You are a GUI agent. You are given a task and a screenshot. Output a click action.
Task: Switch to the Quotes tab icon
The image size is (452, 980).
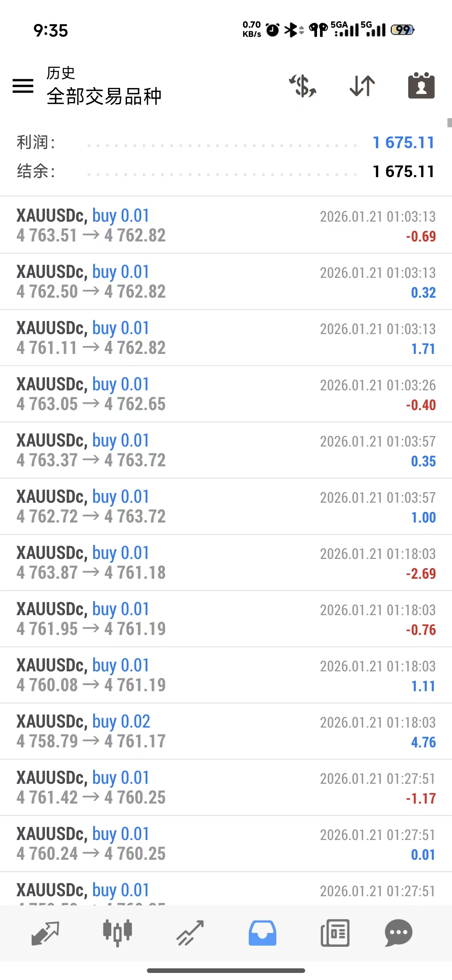45,933
